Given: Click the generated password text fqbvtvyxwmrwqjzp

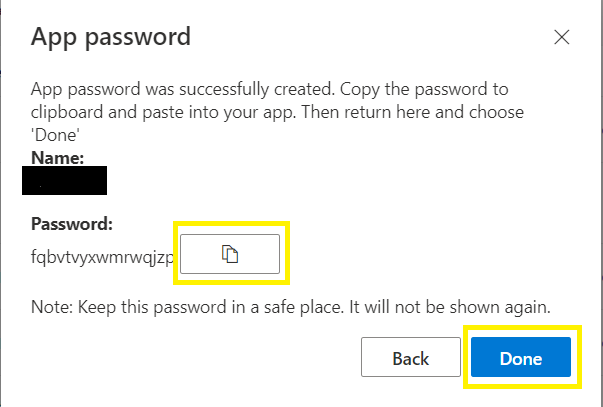Looking at the screenshot, I should coord(104,255).
